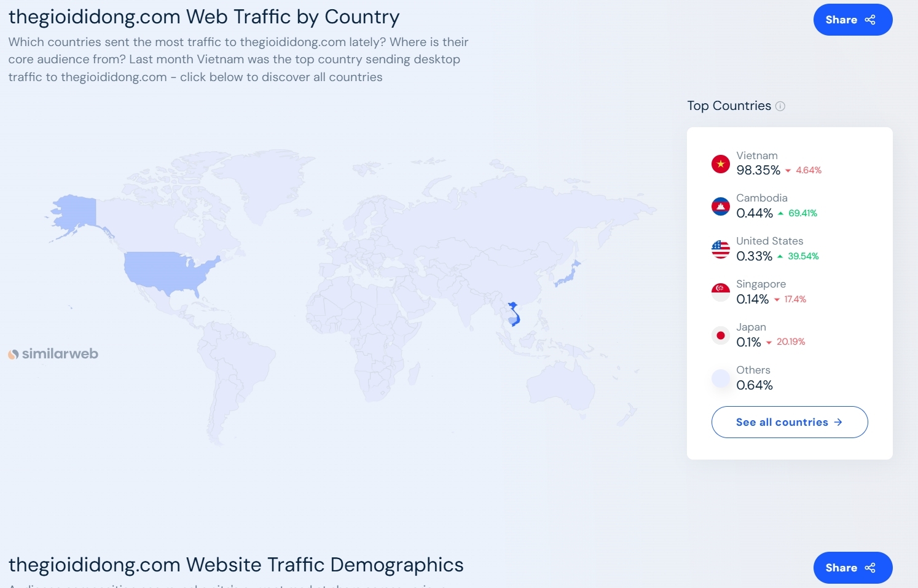
Task: Click the 17.4% decrease value for Singapore
Action: 795,299
